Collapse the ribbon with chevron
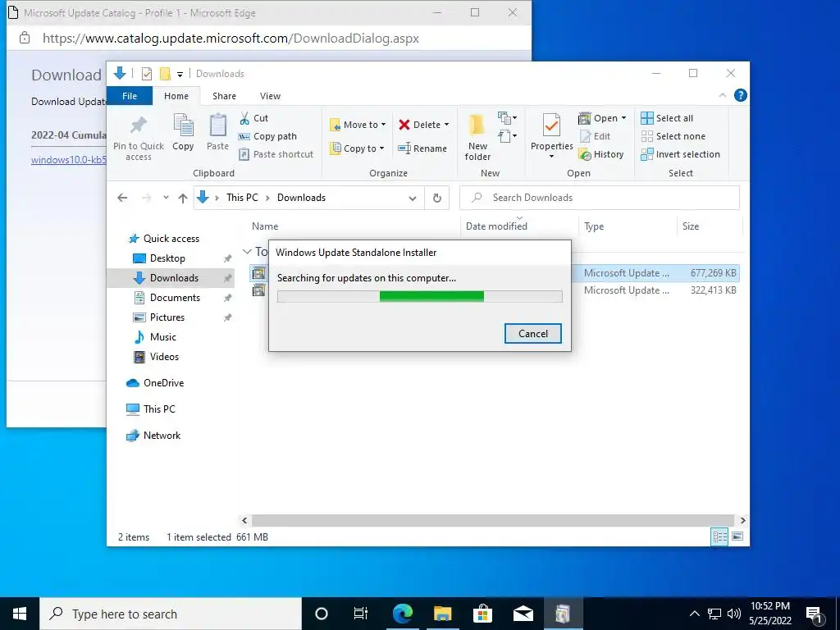Screen dimensions: 840x630 tap(722, 95)
